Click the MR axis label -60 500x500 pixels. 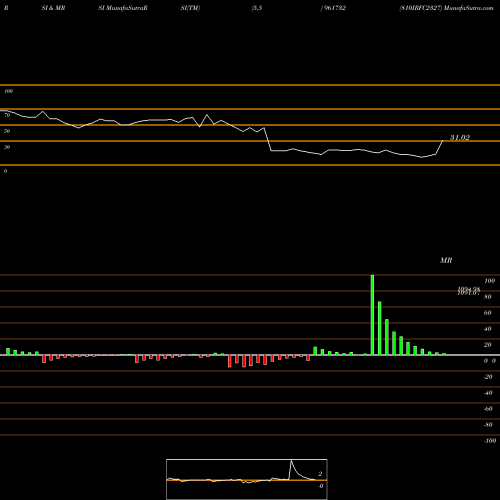click(488, 409)
